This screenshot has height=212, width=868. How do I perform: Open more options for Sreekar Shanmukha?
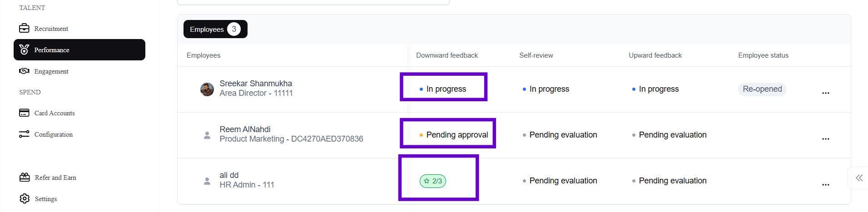825,93
